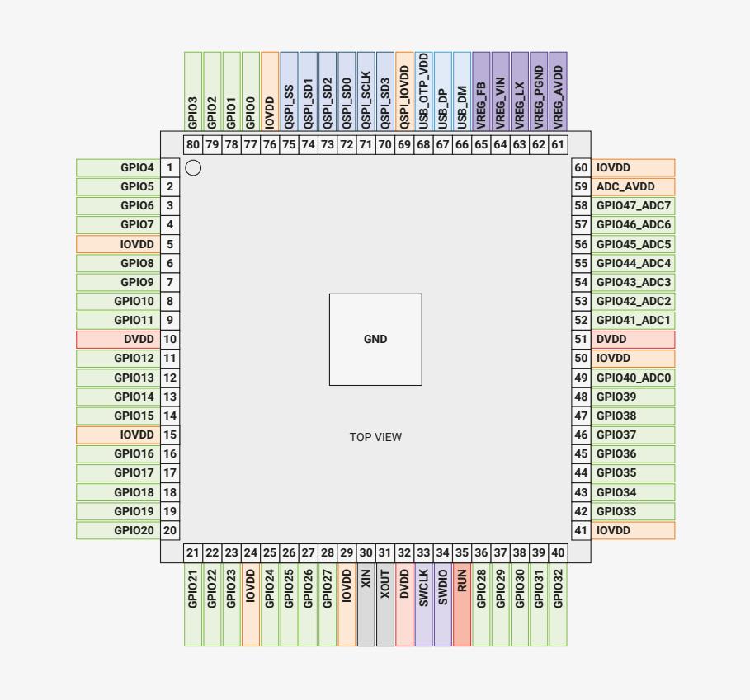Select the GPIO43_ADC3 pin label
The image size is (750, 700).
tap(634, 282)
